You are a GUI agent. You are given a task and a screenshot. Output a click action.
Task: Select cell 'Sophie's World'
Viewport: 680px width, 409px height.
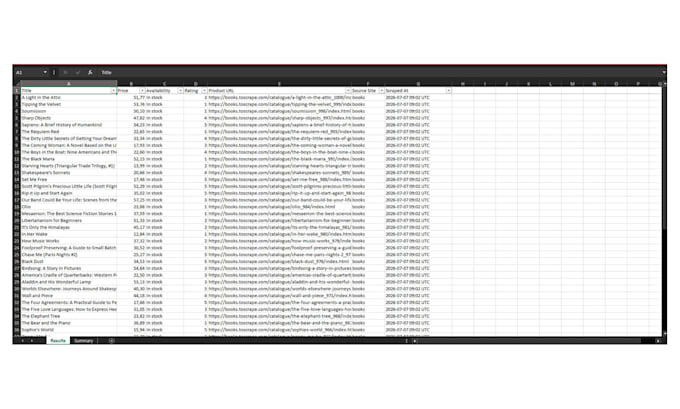coord(69,330)
